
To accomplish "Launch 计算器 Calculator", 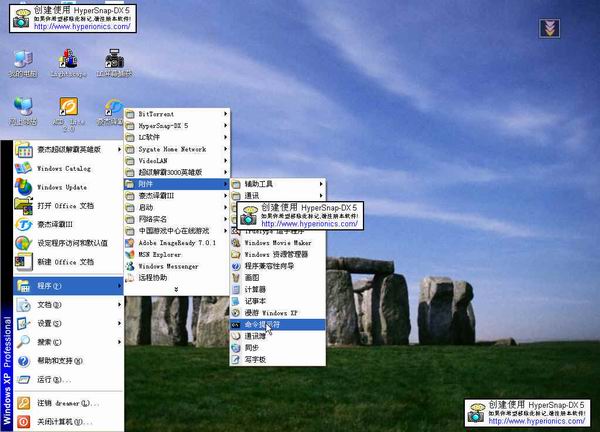I will tap(278, 289).
